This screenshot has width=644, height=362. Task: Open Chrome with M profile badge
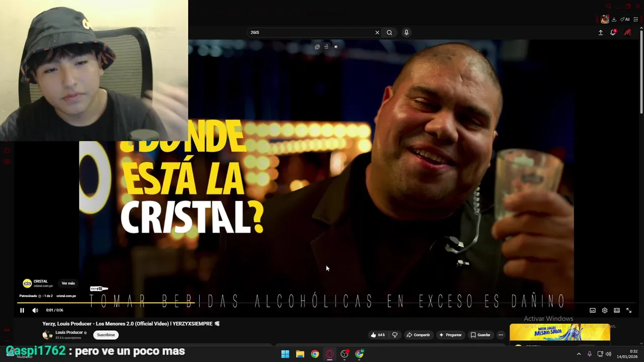pyautogui.click(x=359, y=354)
